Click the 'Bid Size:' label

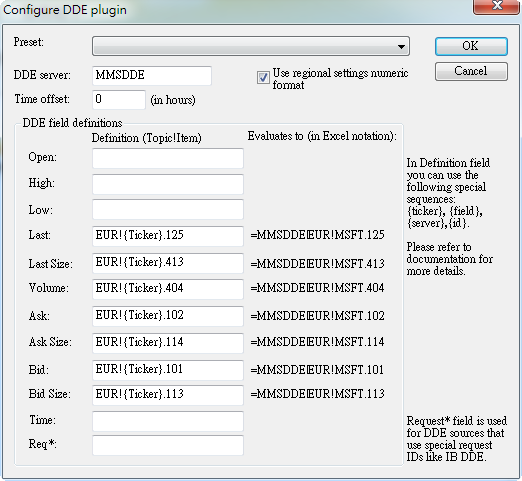point(50,394)
